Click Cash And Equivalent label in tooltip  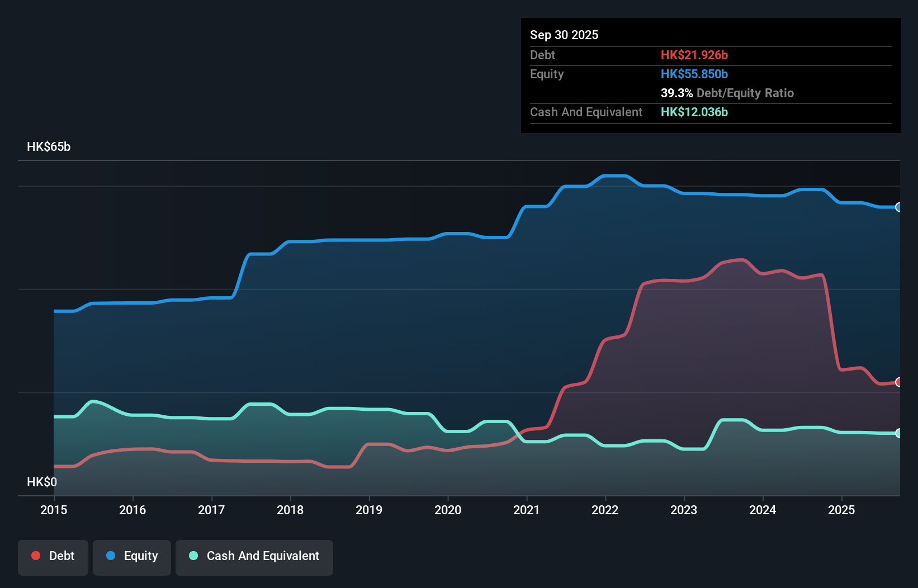point(586,112)
